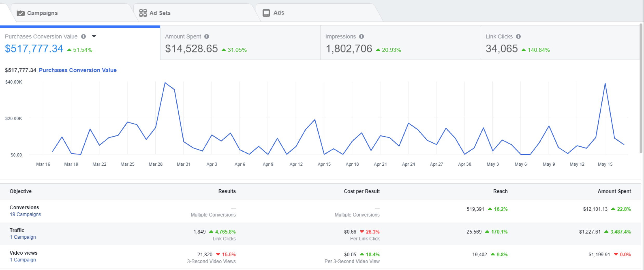Click the Campaigns tab folder icon

pyautogui.click(x=21, y=13)
